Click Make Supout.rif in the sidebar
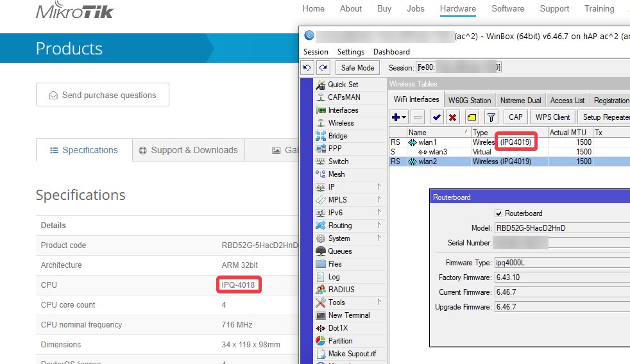630x364 pixels. pyautogui.click(x=352, y=354)
